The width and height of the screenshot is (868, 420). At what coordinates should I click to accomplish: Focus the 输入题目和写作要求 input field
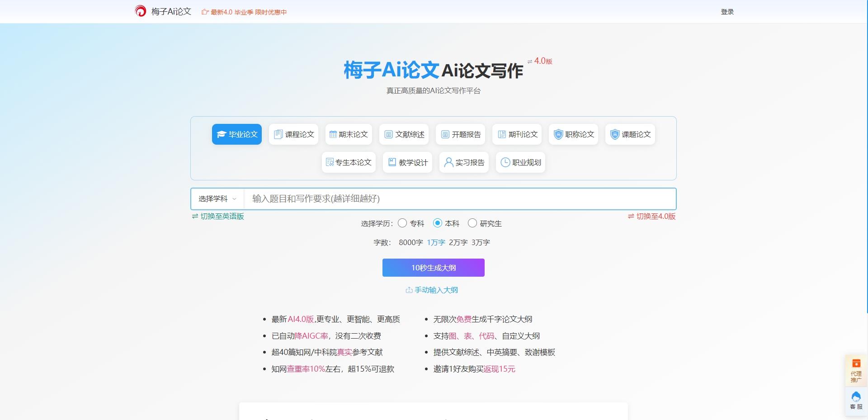click(460, 199)
